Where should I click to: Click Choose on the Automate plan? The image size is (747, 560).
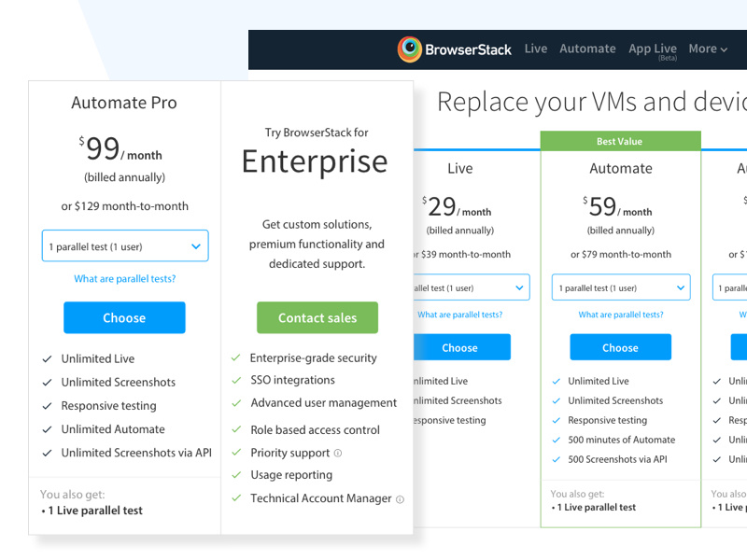point(620,346)
